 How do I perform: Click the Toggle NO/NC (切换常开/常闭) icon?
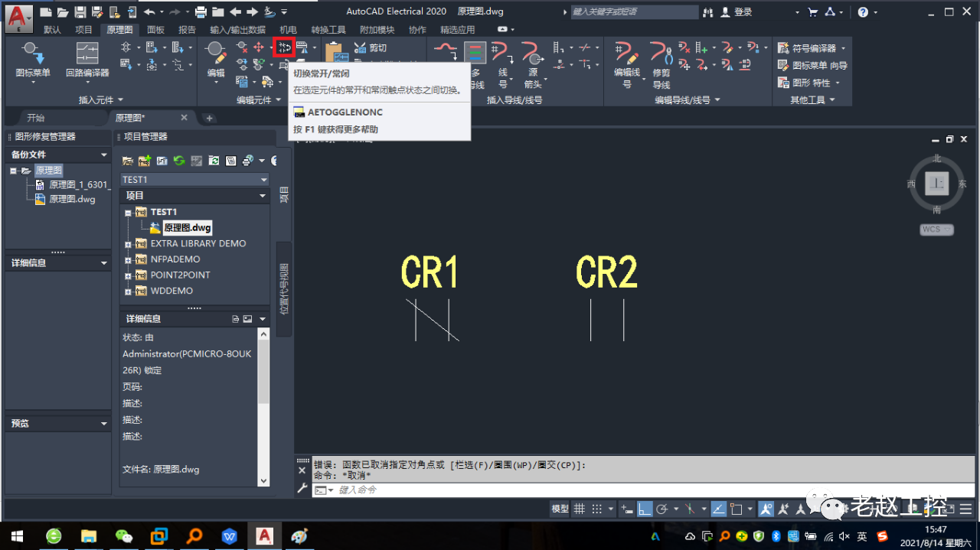coord(284,47)
